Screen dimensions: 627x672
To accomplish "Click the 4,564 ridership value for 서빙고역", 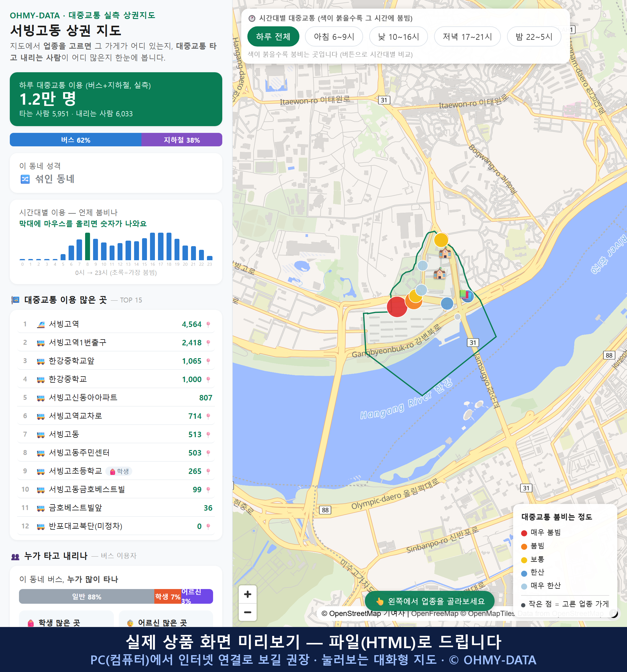I will coord(191,324).
